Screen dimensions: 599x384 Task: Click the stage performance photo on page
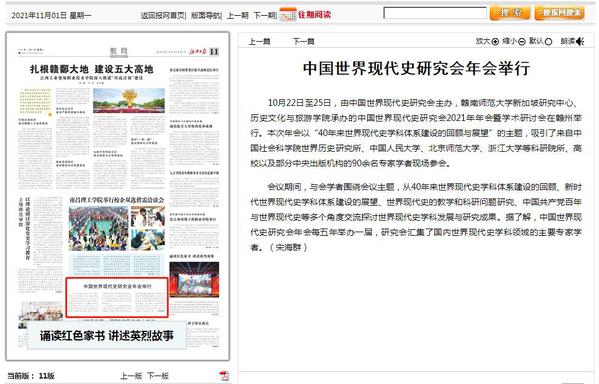pyautogui.click(x=194, y=279)
